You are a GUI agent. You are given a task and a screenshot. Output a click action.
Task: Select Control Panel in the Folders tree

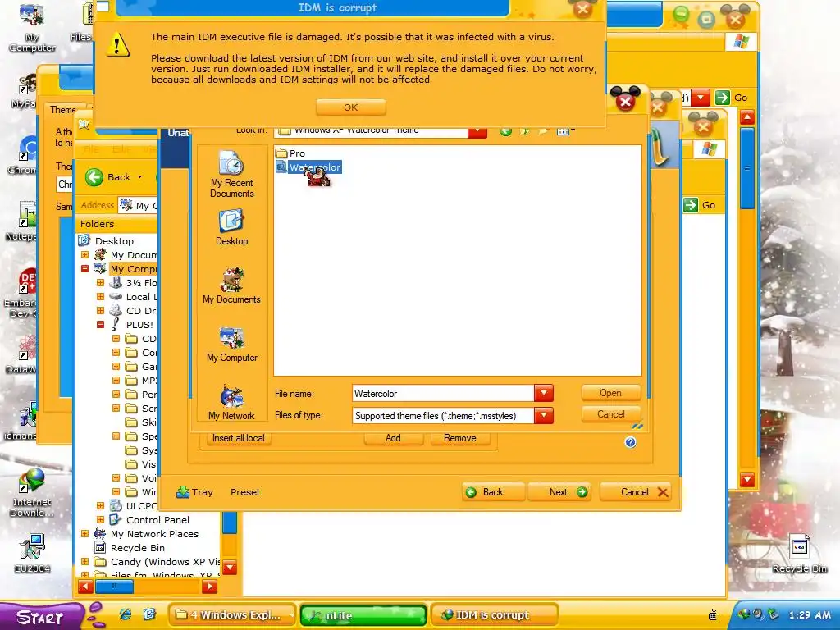[x=157, y=519]
